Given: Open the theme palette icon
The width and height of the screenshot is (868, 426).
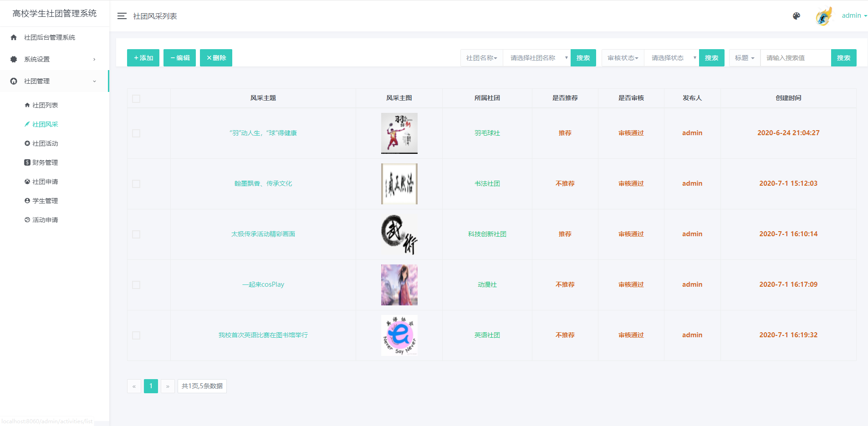Looking at the screenshot, I should (797, 16).
